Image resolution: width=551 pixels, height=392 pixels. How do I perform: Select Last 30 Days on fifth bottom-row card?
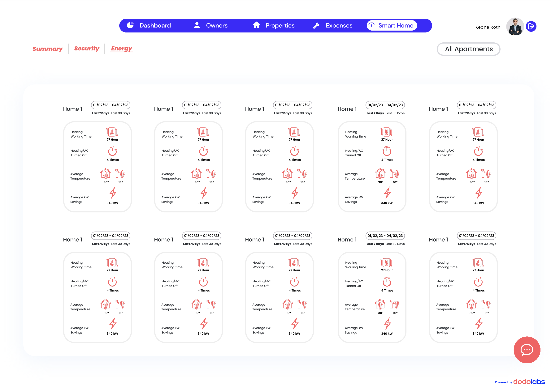[487, 244]
